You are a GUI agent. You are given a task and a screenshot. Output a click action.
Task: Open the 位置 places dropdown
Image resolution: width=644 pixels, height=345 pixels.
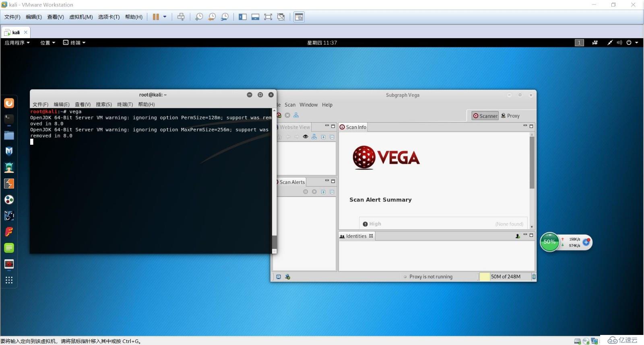(x=47, y=43)
